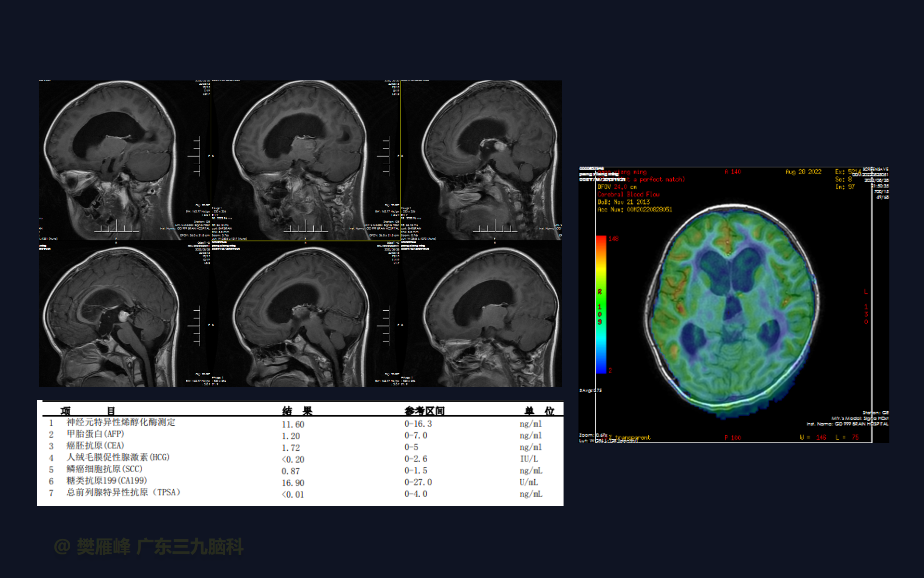The width and height of the screenshot is (924, 578).
Task: Click the 参考区间 column header
Action: pos(424,411)
